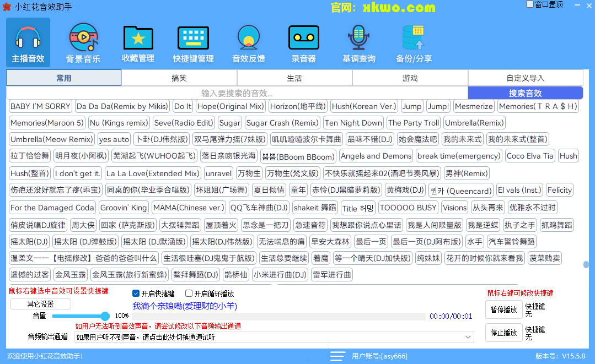Image resolution: width=595 pixels, height=364 pixels.
Task: Click the 小红花 app logo icon
Action: (7, 7)
